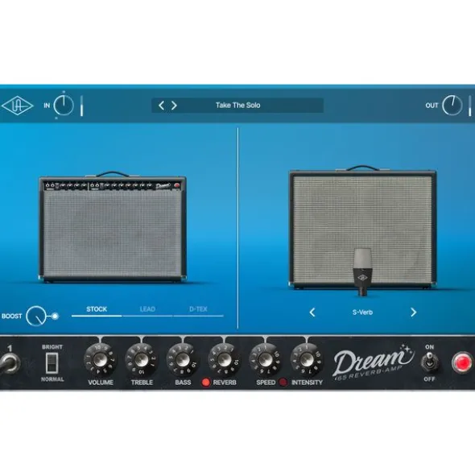Switch to next cabinet after S-Verb

(413, 313)
